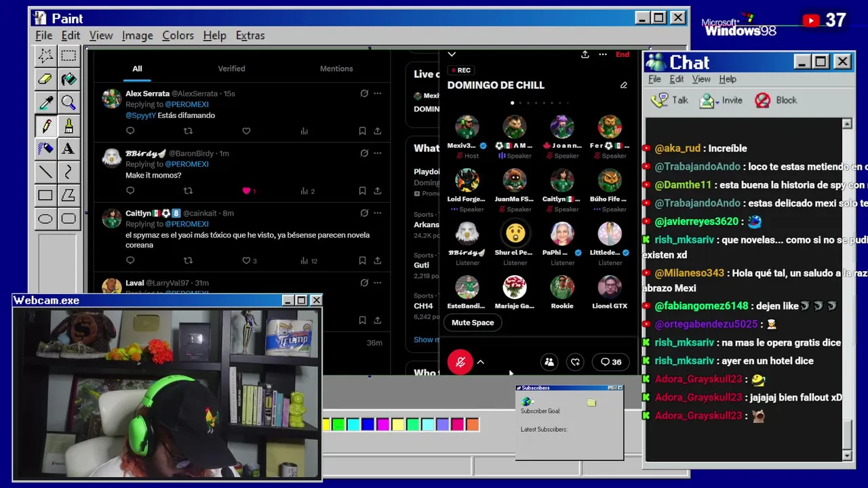Bookmark BBirdy's tweet

[362, 190]
